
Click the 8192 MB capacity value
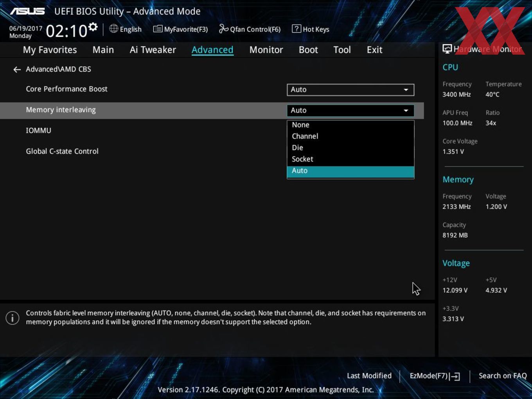point(455,235)
